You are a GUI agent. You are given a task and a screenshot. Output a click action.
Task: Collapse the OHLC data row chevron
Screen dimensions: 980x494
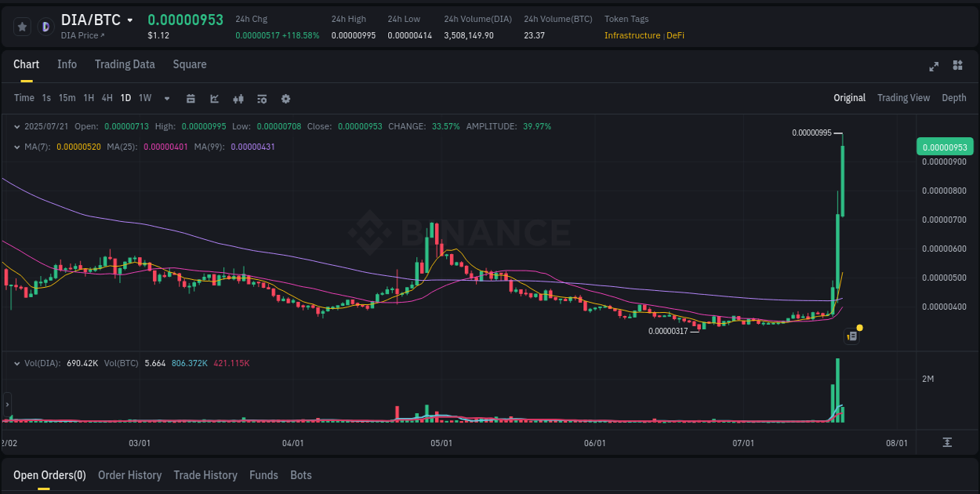[x=17, y=125]
